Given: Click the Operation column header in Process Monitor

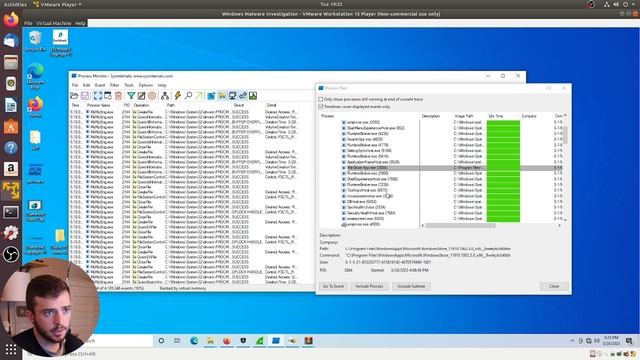Looking at the screenshot, I should tap(142, 105).
